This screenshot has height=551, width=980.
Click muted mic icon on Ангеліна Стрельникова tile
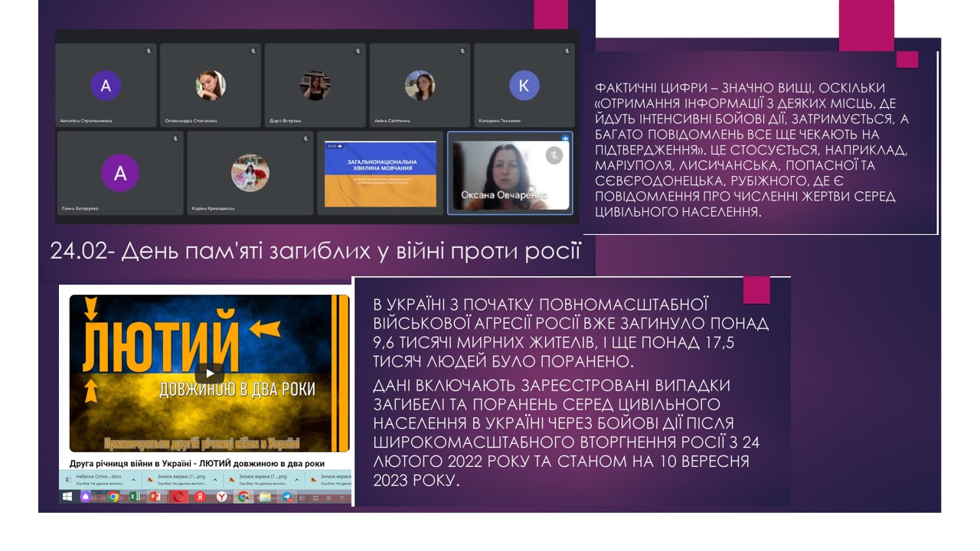pyautogui.click(x=149, y=51)
